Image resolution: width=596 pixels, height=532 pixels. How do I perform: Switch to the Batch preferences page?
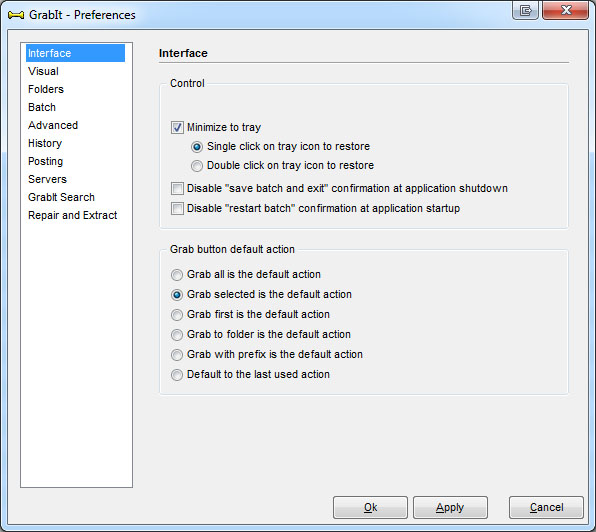[x=42, y=107]
